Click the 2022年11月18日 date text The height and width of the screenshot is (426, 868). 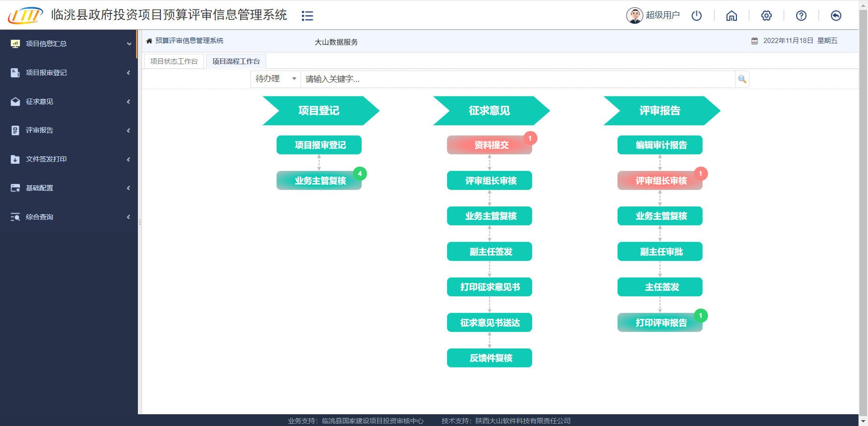788,41
